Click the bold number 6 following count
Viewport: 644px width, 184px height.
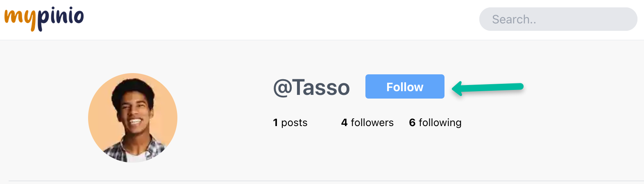(412, 122)
